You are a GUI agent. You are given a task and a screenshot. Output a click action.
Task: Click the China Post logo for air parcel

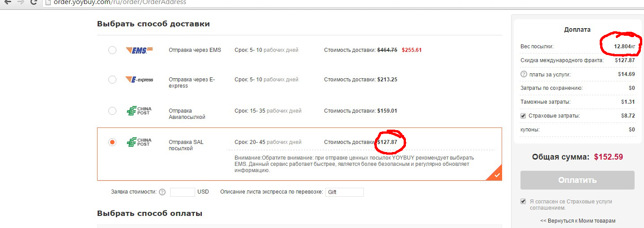point(139,111)
